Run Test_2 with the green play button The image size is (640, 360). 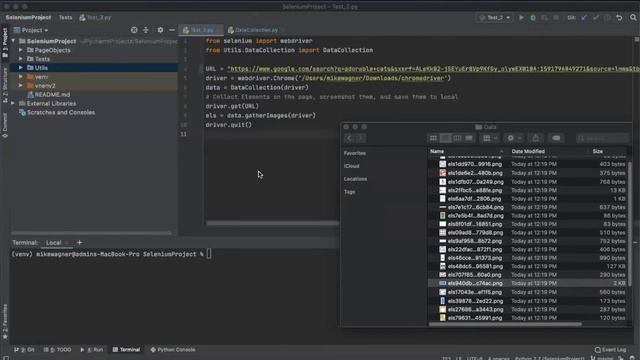521,18
